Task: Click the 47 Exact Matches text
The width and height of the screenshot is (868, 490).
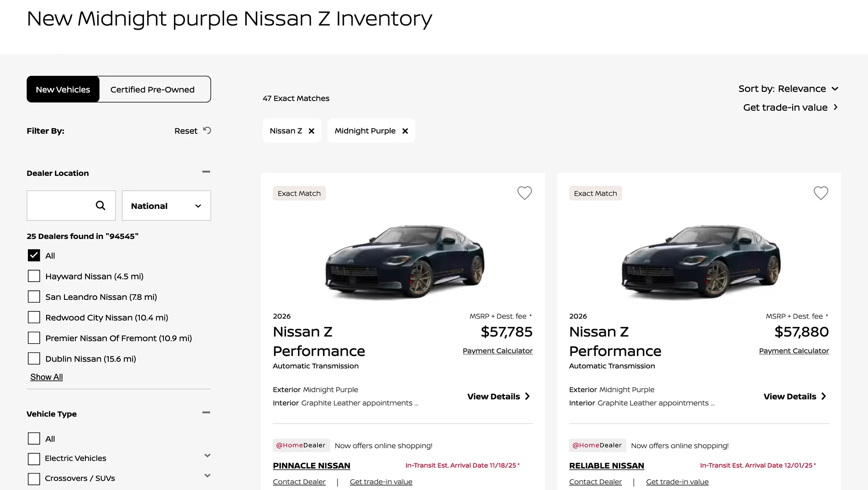Action: click(x=296, y=98)
